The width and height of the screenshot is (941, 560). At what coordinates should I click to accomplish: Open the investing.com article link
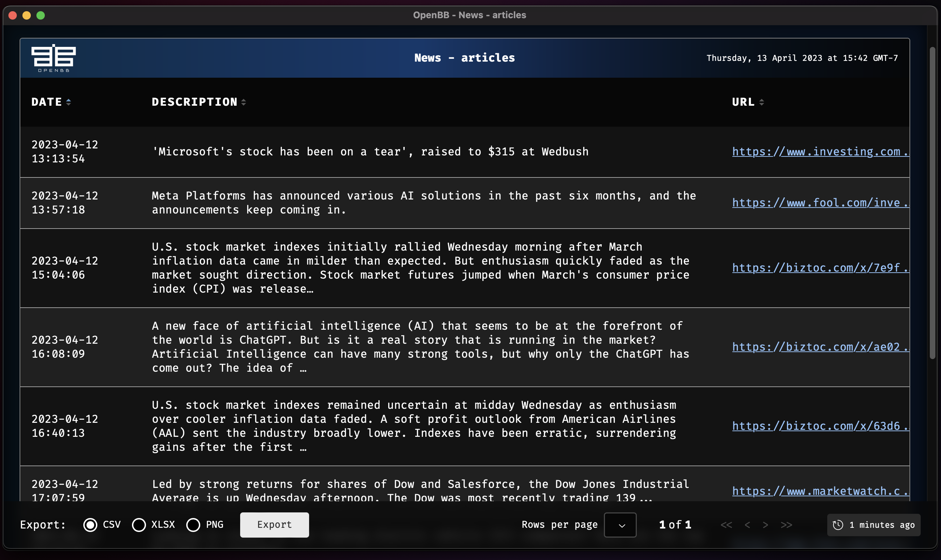(820, 152)
